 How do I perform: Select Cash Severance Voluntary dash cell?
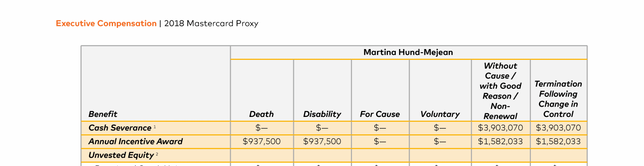click(x=440, y=128)
